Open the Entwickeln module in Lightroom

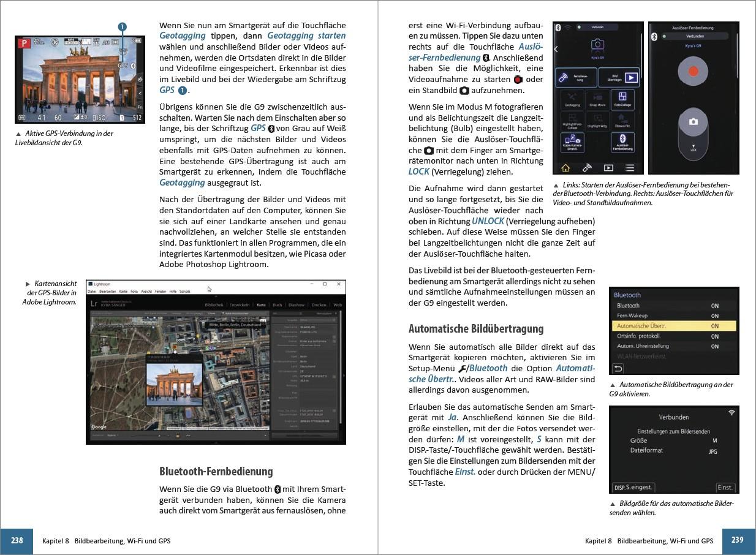pyautogui.click(x=241, y=304)
